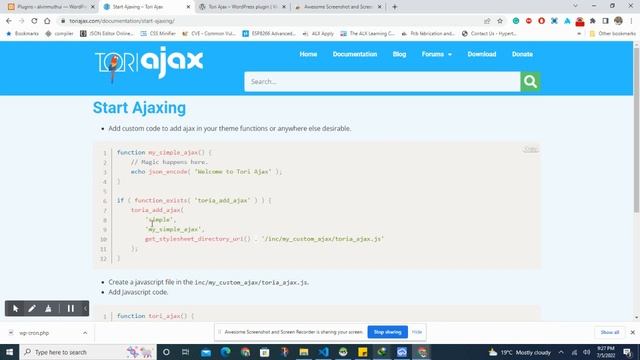This screenshot has height=360, width=640.
Task: Click the browser forward arrow
Action: coord(22,21)
